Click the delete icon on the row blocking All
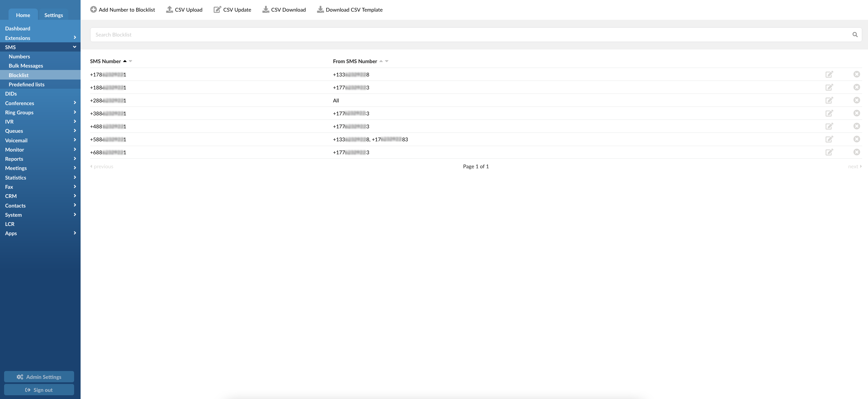868x399 pixels. (x=857, y=100)
